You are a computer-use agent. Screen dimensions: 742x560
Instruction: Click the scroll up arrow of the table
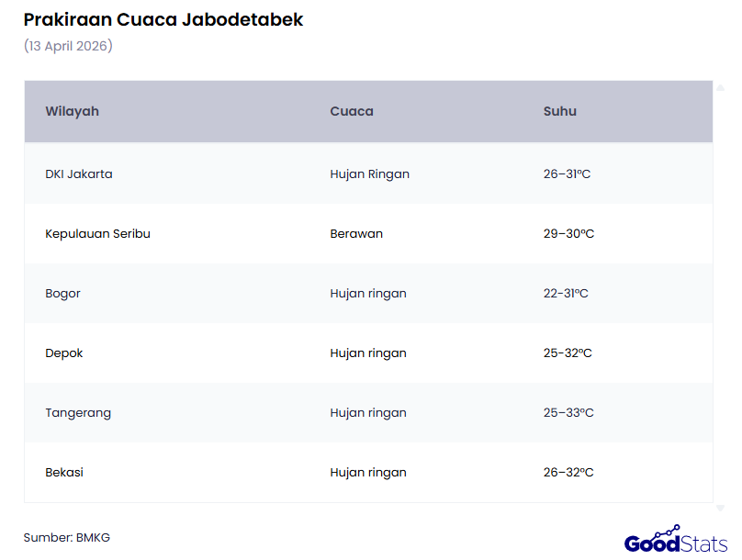click(x=720, y=86)
